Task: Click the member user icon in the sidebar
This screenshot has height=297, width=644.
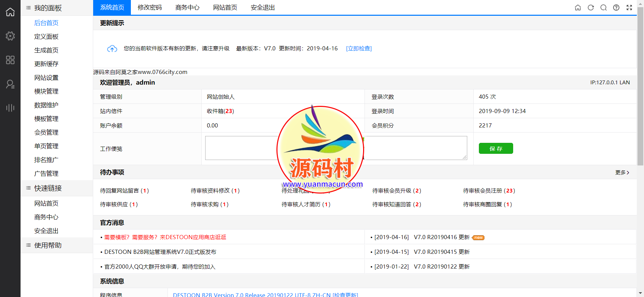Action: point(10,84)
